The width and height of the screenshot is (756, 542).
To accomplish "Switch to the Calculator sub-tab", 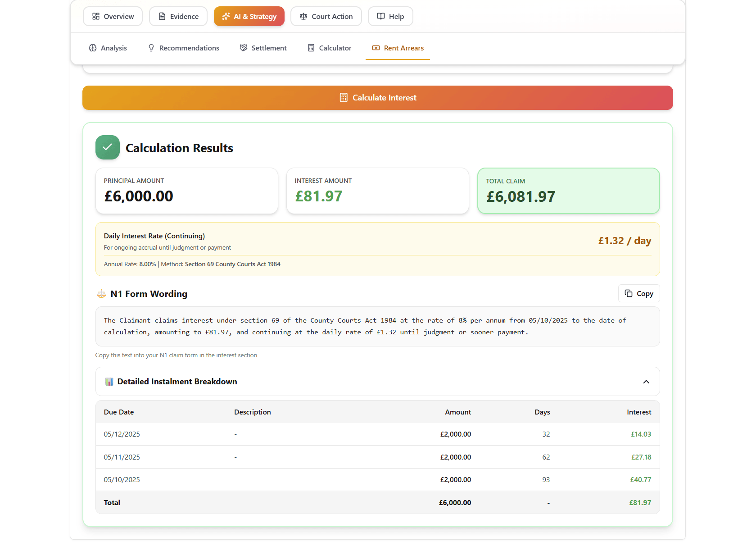I will point(330,48).
